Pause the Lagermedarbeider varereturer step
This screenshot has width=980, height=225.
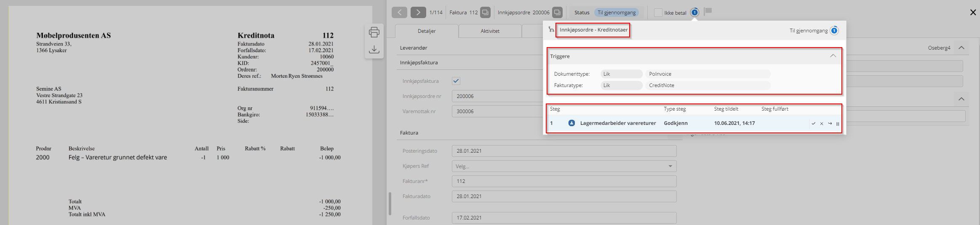838,124
